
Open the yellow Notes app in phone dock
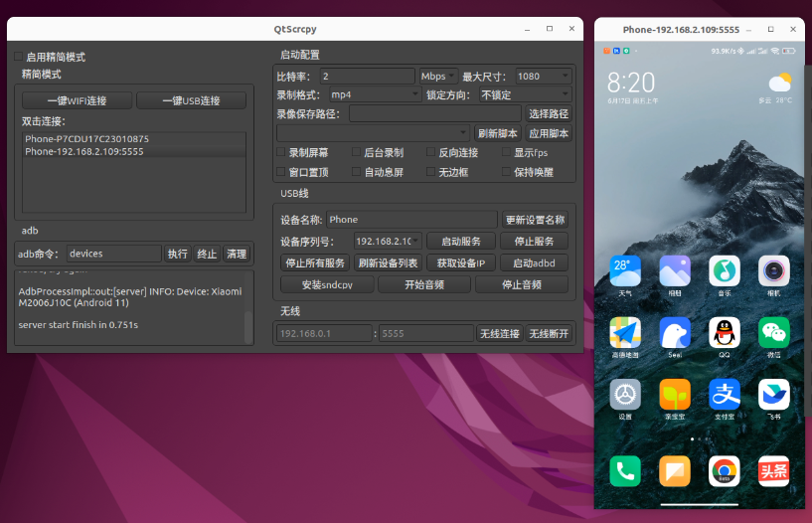point(675,471)
